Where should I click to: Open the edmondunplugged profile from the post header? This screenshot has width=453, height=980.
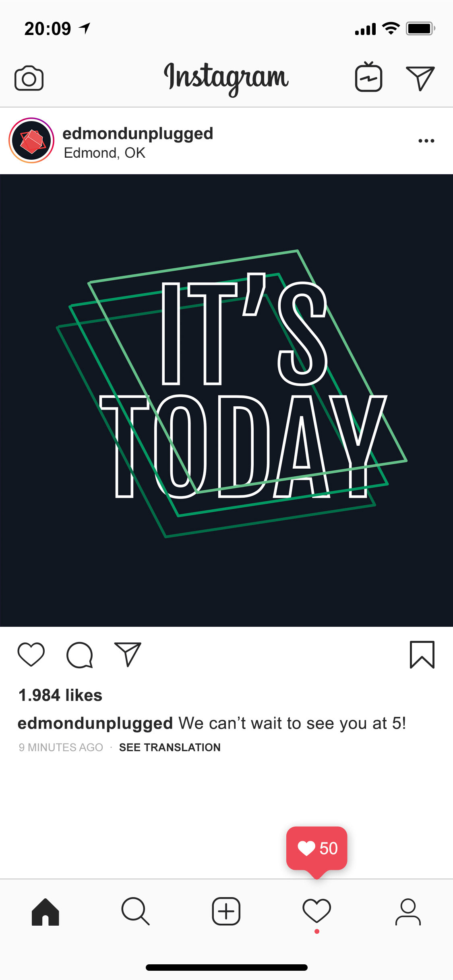138,134
